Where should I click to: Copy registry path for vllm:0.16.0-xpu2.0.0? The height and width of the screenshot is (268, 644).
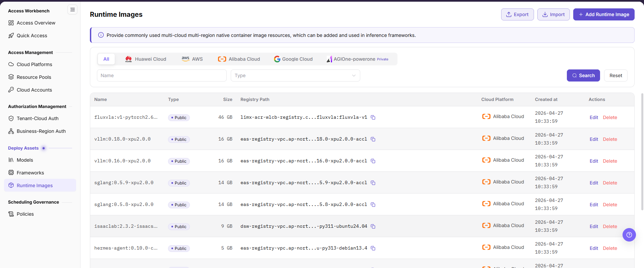[373, 161]
